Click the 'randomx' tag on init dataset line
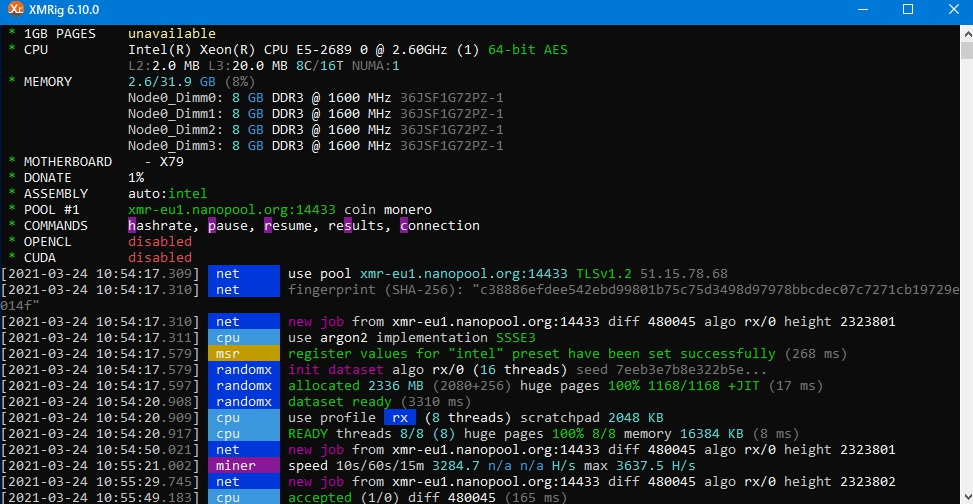Screen dimensions: 973x504 point(244,370)
